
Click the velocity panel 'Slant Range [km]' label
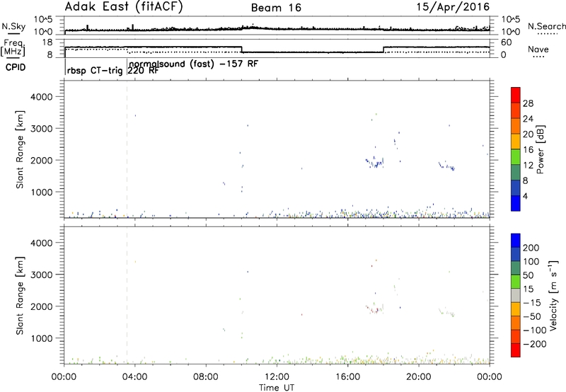(x=20, y=296)
